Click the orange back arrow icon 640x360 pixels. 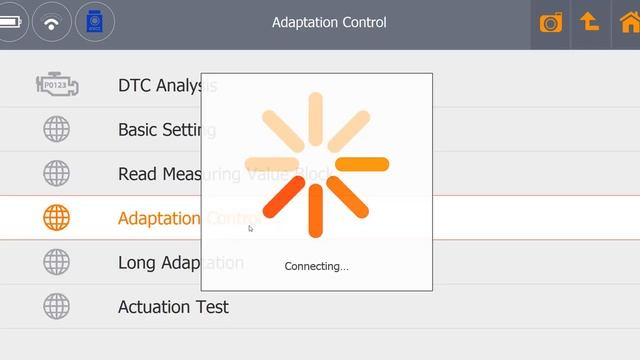(x=590, y=21)
